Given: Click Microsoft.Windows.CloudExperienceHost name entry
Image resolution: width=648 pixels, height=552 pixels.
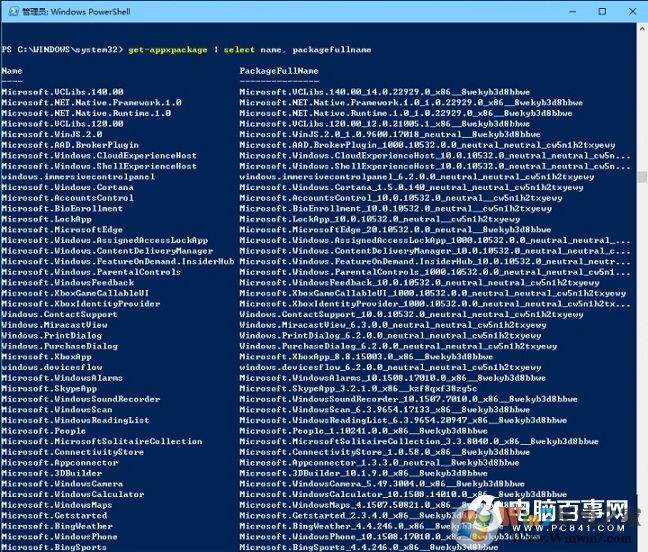Looking at the screenshot, I should (99, 155).
